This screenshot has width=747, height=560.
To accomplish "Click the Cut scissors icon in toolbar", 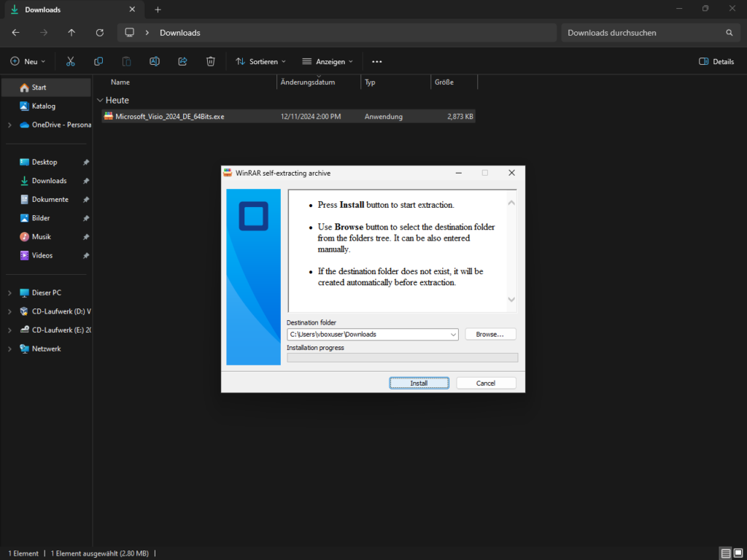I will point(71,61).
